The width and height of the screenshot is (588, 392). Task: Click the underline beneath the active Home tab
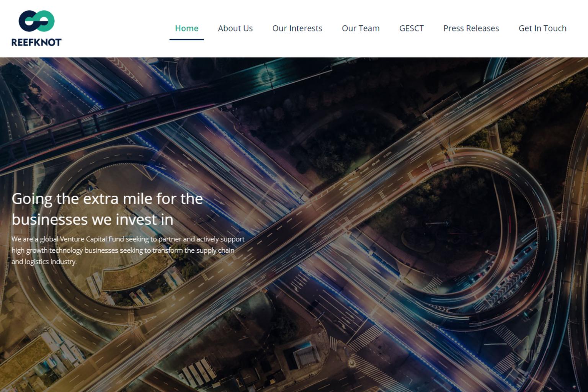click(186, 39)
